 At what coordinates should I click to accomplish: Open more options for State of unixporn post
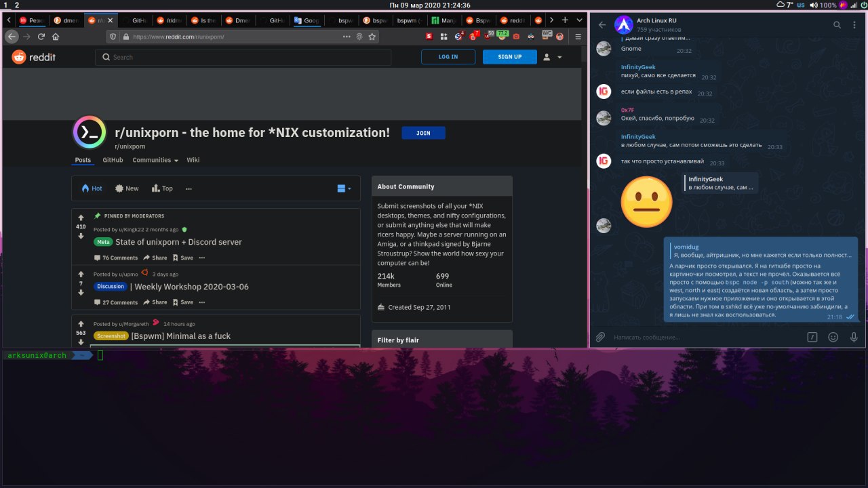tap(201, 258)
